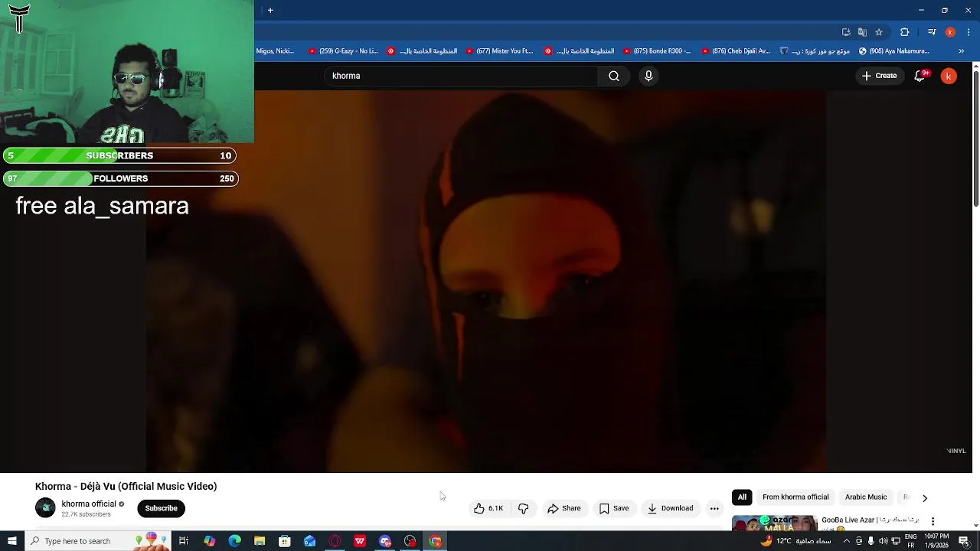
Task: Open Chrome extensions puzzle icon
Action: [905, 32]
